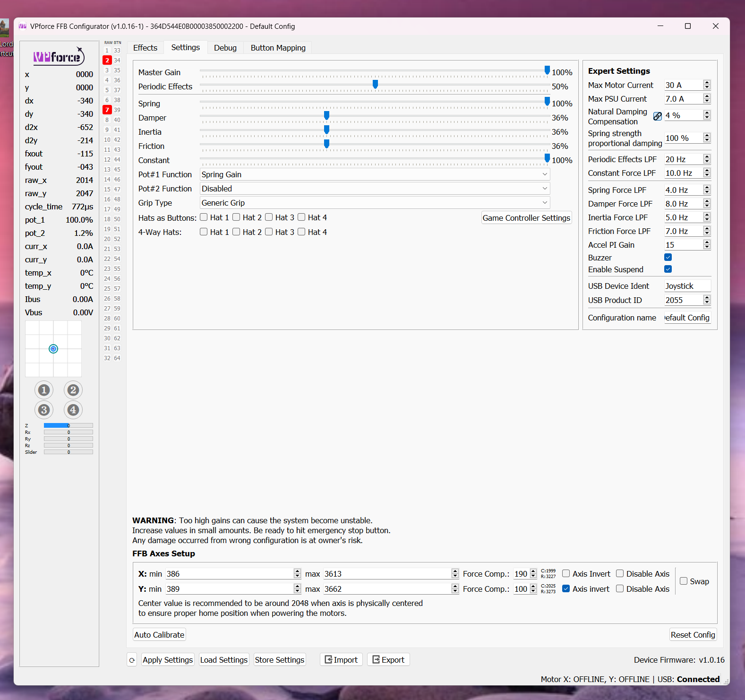Click the Z axis progress bar
745x700 pixels.
(69, 425)
